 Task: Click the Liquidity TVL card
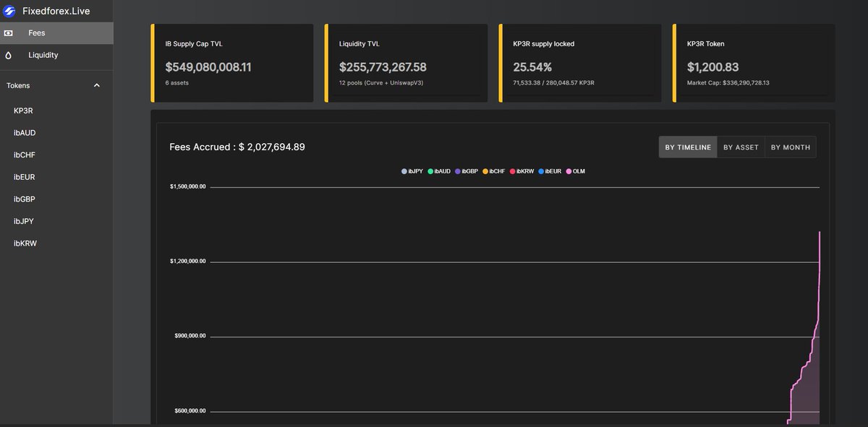point(406,63)
